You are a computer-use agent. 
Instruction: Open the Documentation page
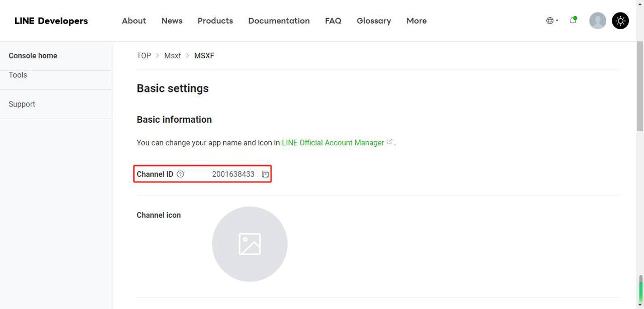click(x=279, y=21)
